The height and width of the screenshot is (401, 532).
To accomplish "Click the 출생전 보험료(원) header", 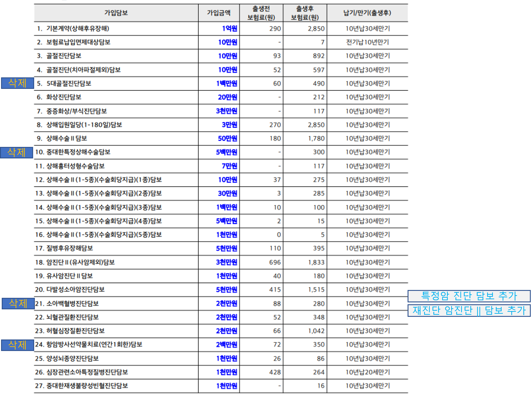I will pos(261,13).
